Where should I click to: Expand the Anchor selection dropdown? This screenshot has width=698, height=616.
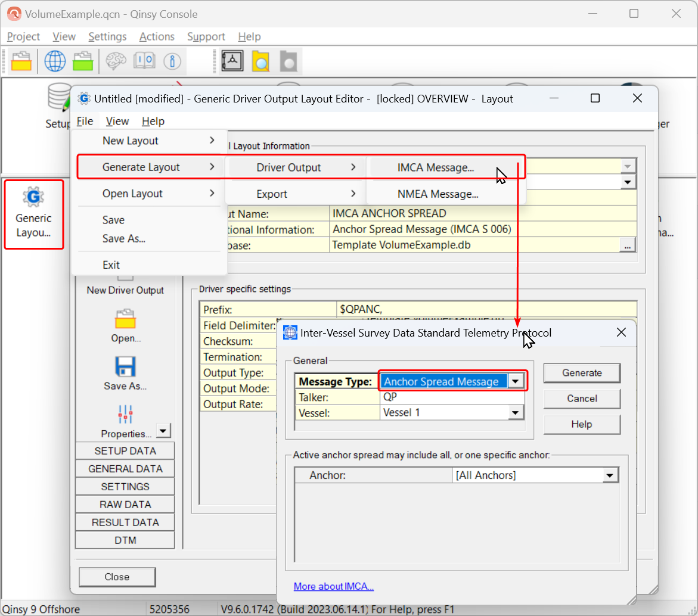(609, 475)
